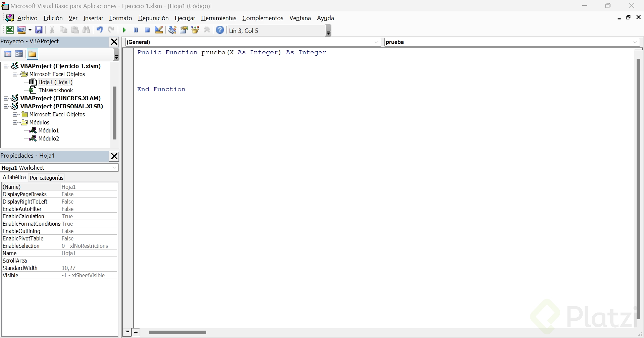Collapse VBAProject (Ejercicio 1.xlsm) node
644x338 pixels.
[x=6, y=66]
